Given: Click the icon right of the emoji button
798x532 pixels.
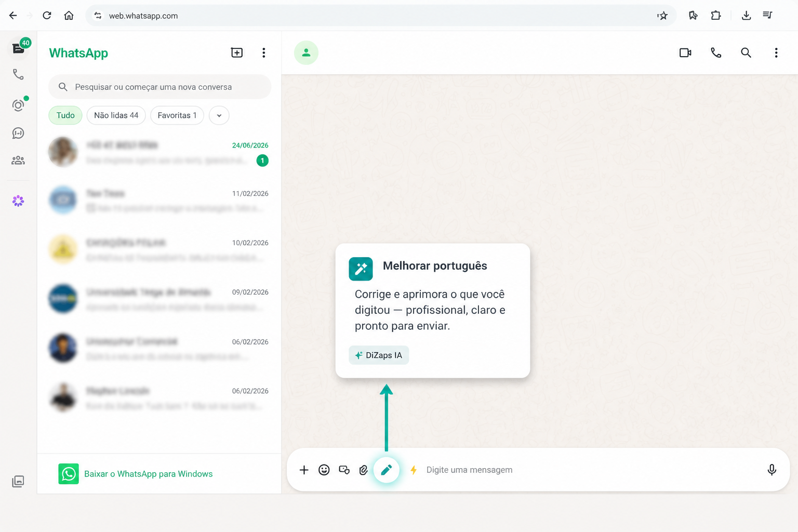Looking at the screenshot, I should pyautogui.click(x=344, y=470).
